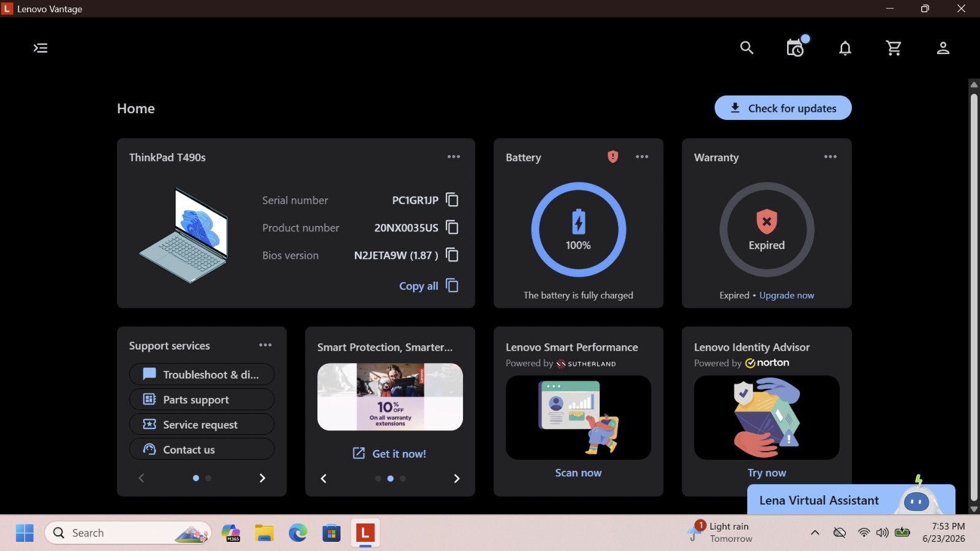Viewport: 980px width, 551px height.
Task: Click the sync-disabled cloud tray icon
Action: click(x=840, y=533)
